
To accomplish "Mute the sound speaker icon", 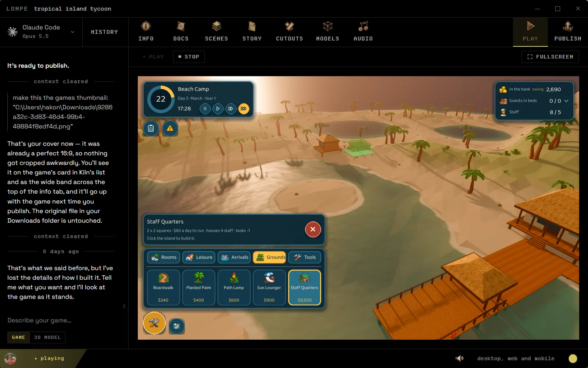I will click(459, 358).
